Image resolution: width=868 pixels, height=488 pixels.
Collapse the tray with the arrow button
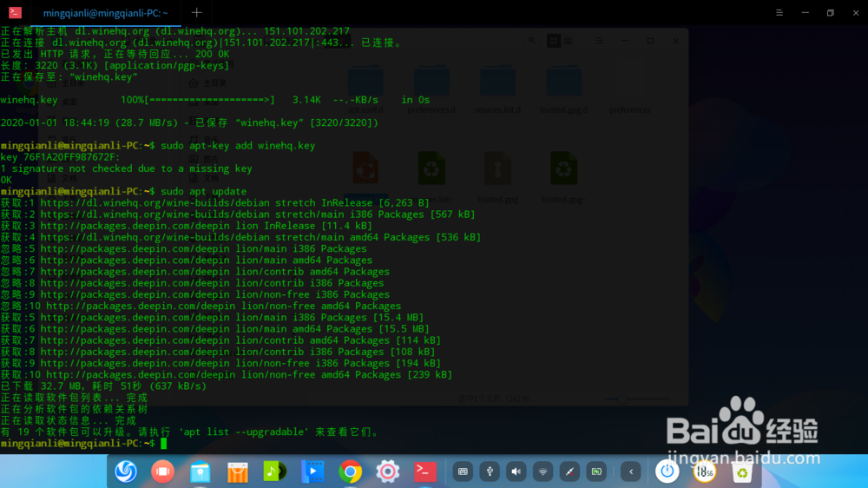[630, 472]
